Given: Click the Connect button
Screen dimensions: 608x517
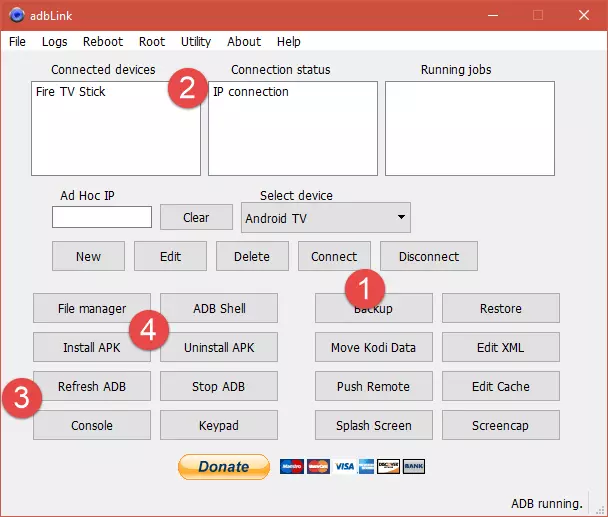Looking at the screenshot, I should [x=334, y=256].
